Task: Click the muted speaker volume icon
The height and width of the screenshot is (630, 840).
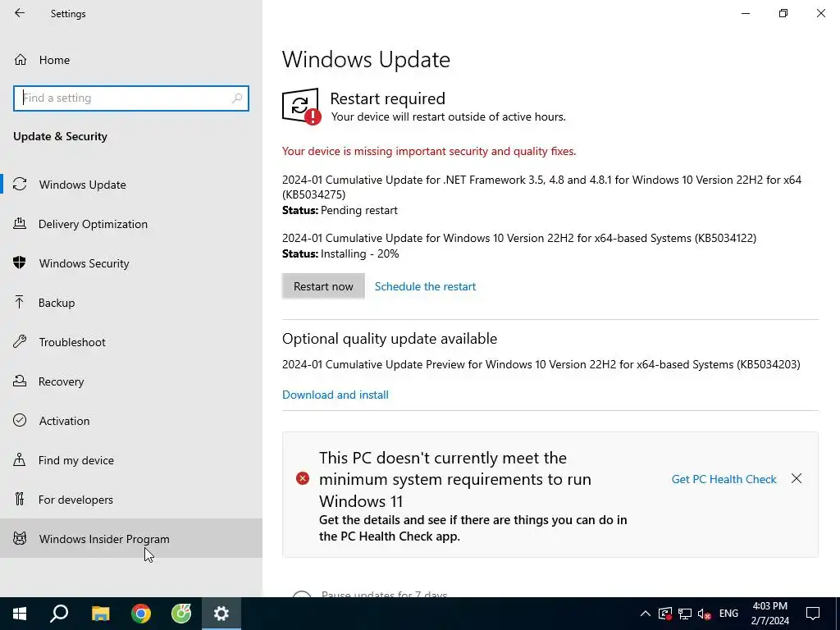Action: pyautogui.click(x=705, y=614)
